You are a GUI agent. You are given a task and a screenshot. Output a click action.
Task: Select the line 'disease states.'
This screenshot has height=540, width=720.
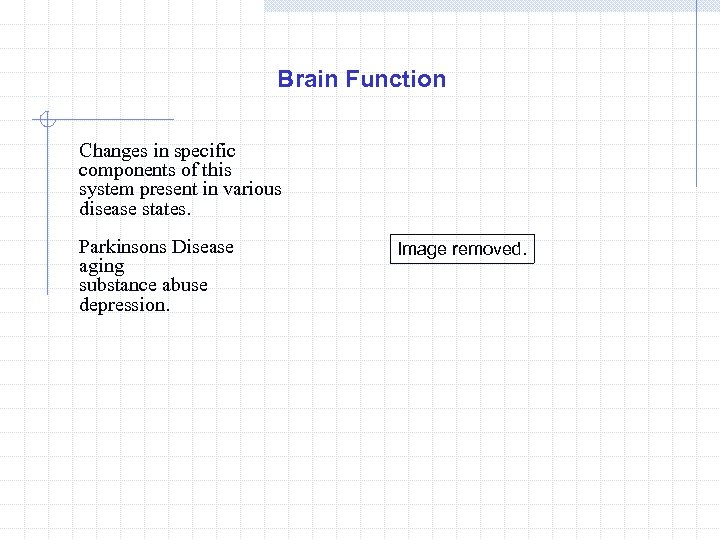pos(135,209)
